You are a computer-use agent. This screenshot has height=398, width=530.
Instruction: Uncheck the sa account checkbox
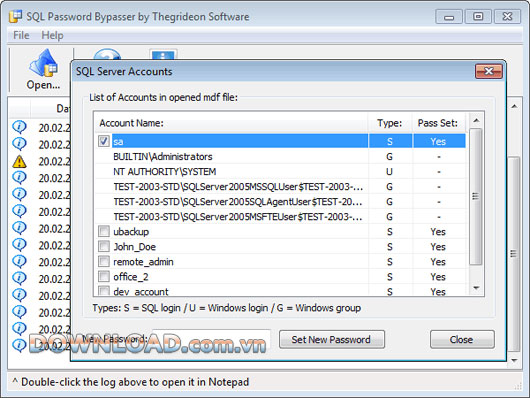click(104, 141)
